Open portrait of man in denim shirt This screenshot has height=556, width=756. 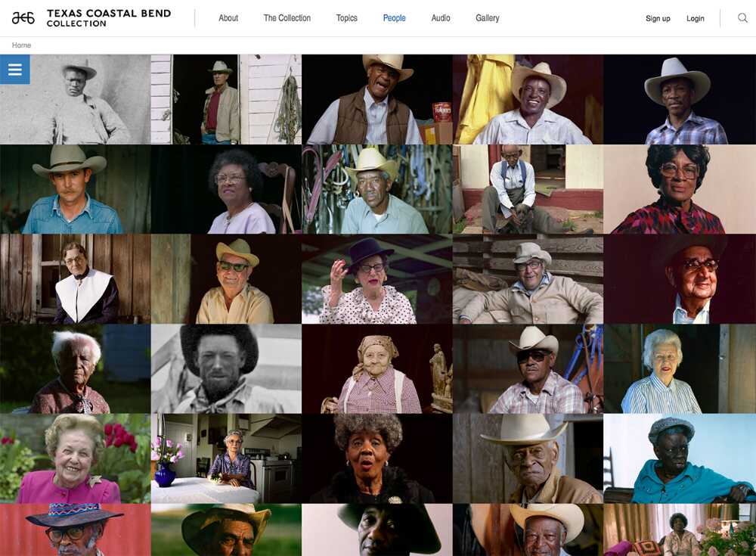click(75, 189)
